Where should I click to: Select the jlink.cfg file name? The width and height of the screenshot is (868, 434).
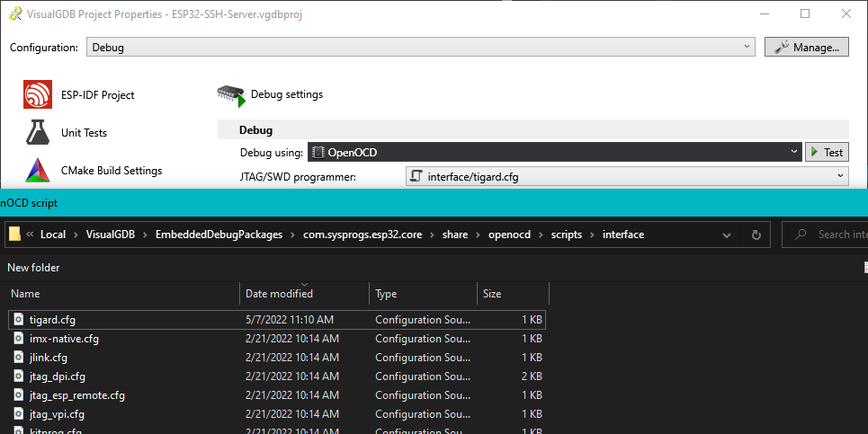49,357
